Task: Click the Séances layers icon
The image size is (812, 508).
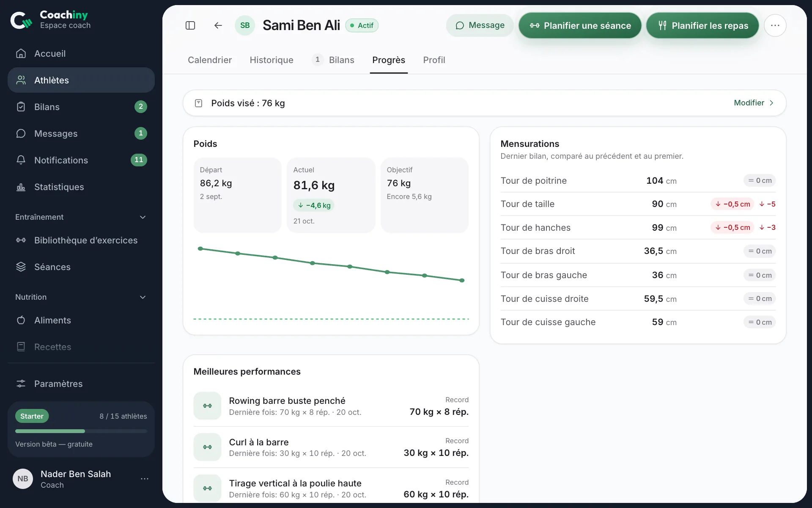Action: [21, 267]
